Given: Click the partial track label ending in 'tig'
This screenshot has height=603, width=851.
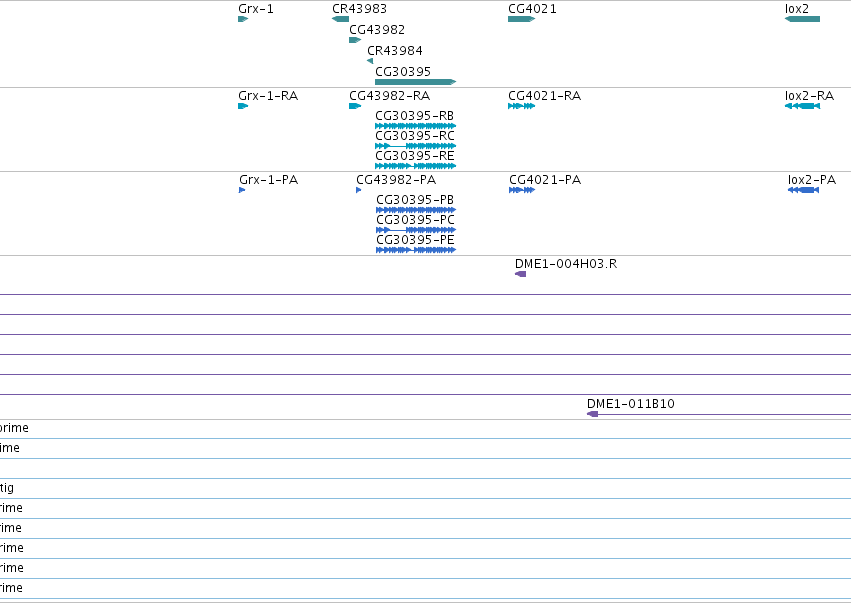Looking at the screenshot, I should coord(7,488).
